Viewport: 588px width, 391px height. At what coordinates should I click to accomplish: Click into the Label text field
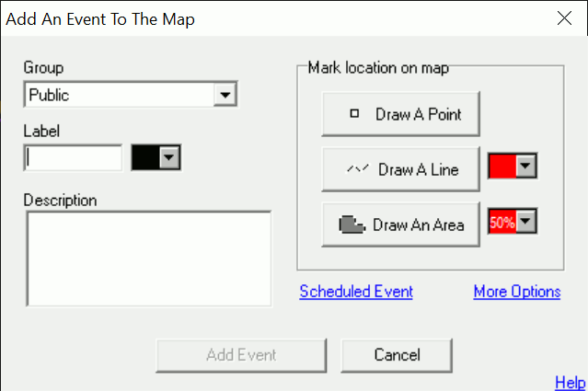(x=74, y=157)
